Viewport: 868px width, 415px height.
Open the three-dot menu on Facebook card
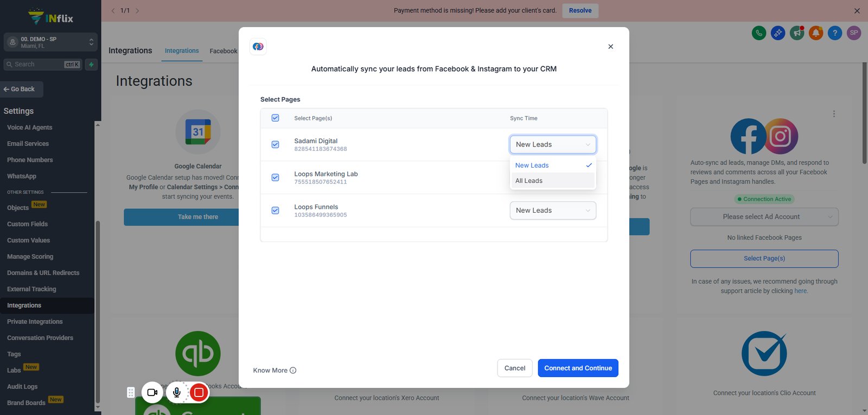coord(834,114)
